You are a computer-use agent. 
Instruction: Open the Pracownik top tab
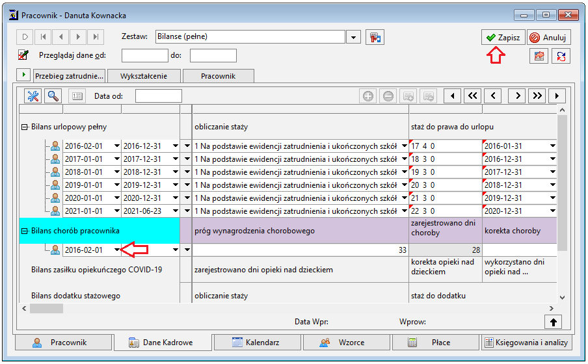pyautogui.click(x=219, y=76)
